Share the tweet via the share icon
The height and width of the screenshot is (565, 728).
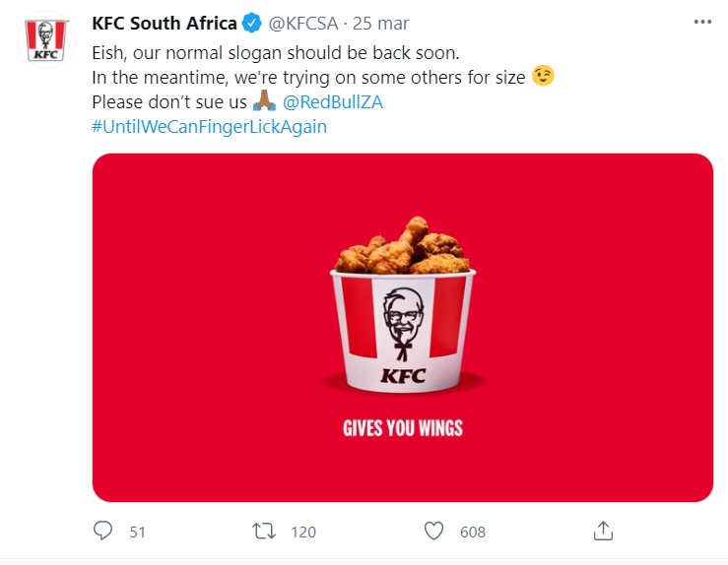point(604,532)
